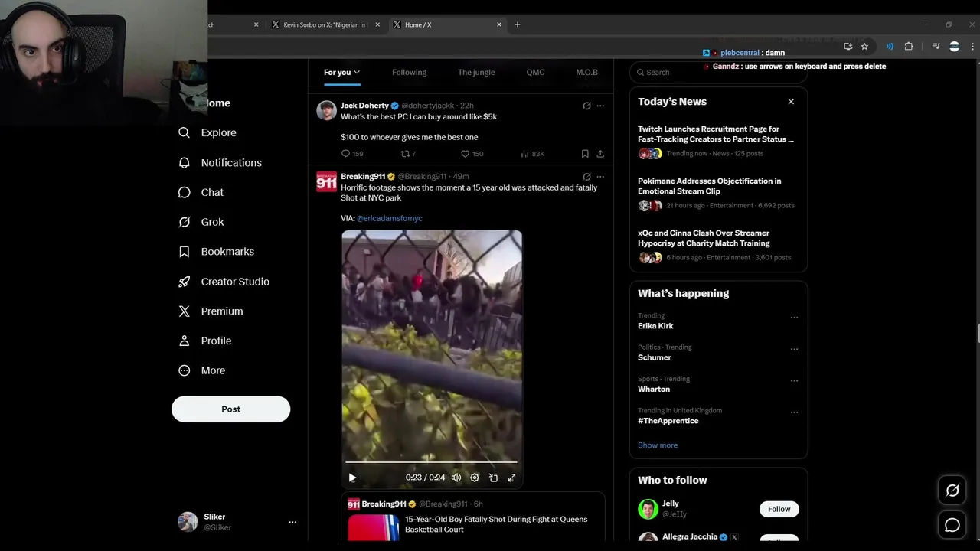
Task: Click the Post button
Action: tap(230, 409)
